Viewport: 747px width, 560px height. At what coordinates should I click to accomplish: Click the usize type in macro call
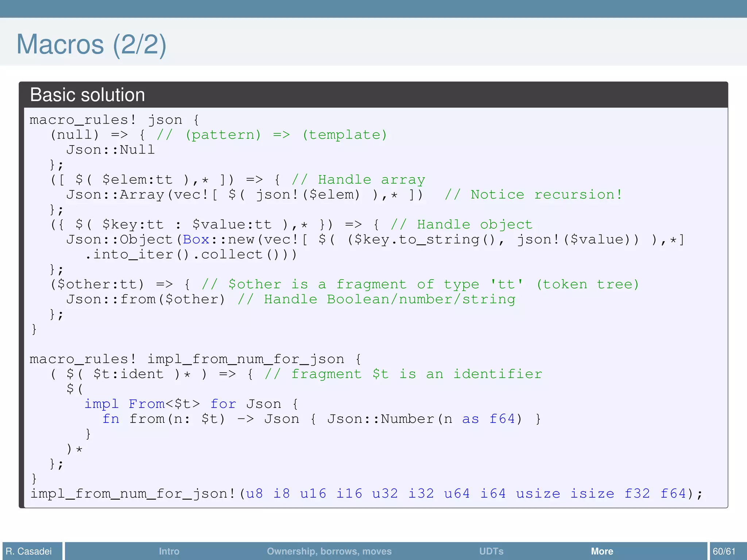pos(538,493)
